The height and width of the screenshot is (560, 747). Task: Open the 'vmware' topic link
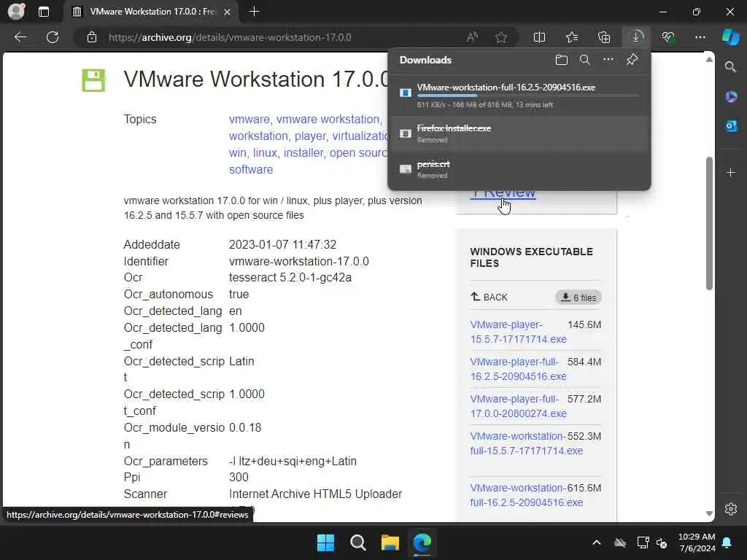[249, 119]
